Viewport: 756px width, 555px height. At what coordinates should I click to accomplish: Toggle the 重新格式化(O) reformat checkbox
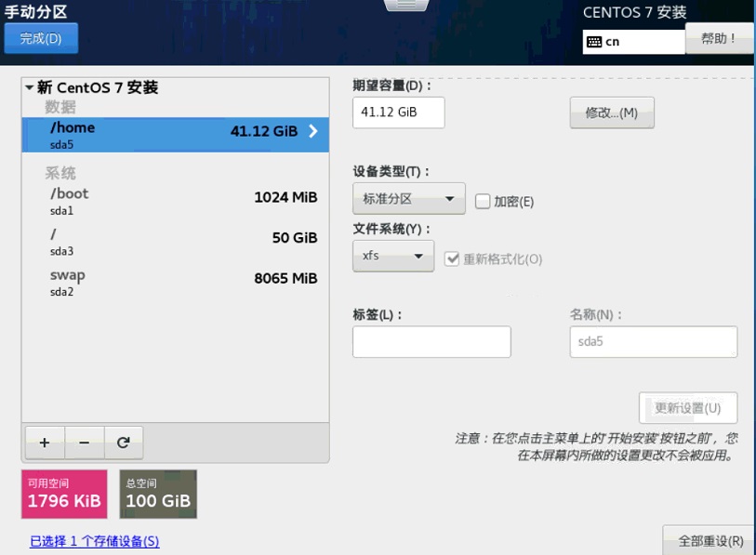pos(451,259)
